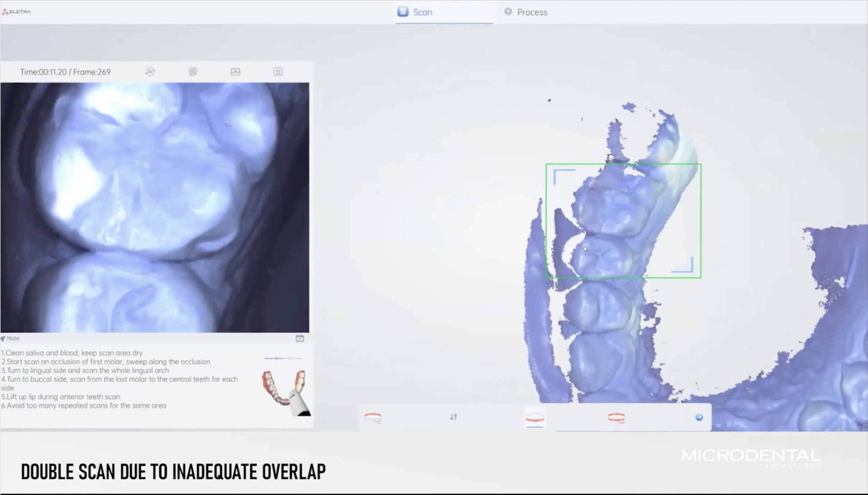This screenshot has width=868, height=495.
Task: Open the video tutorial icon beside Note
Action: pyautogui.click(x=300, y=338)
